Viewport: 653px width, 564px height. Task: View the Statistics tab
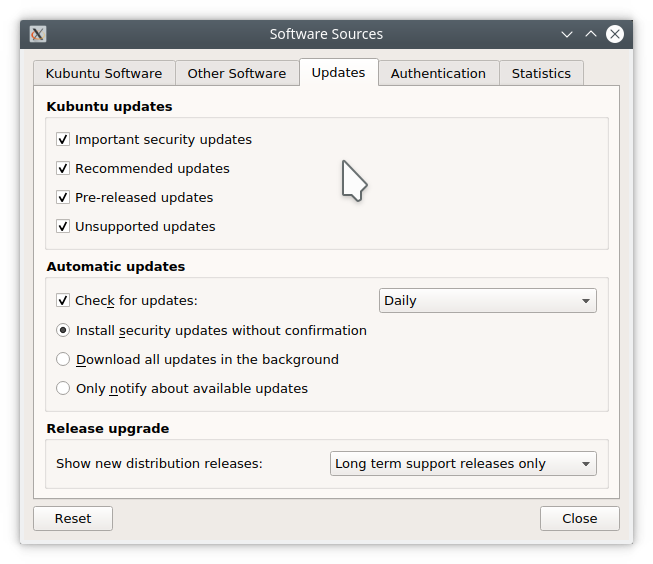(541, 74)
